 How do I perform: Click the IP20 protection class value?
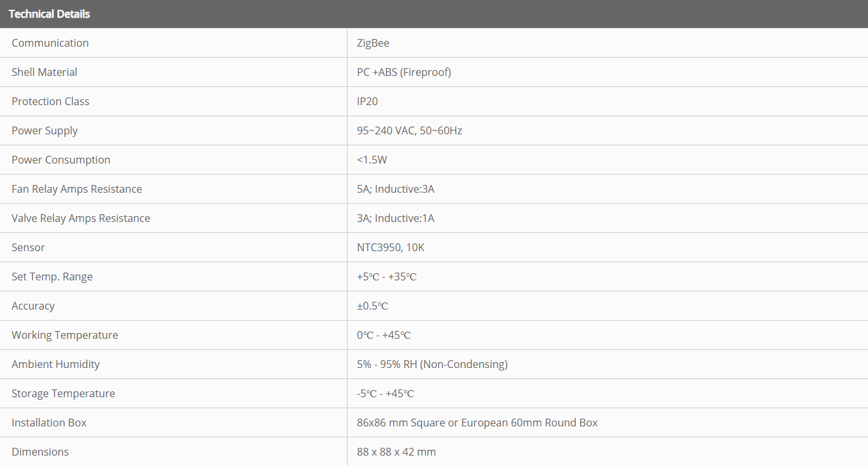click(367, 101)
